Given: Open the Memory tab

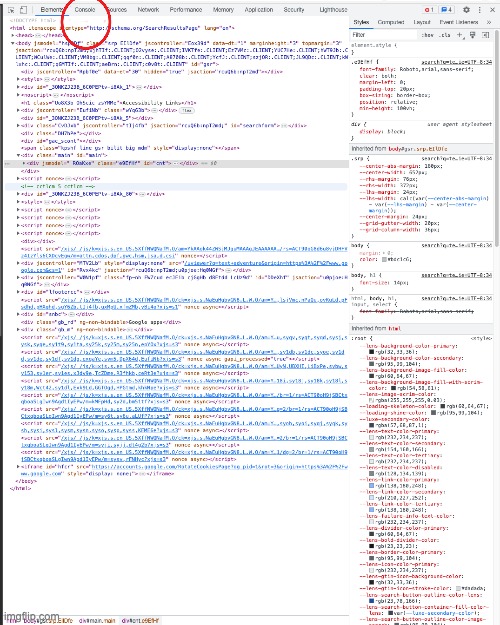Looking at the screenshot, I should click(x=223, y=10).
